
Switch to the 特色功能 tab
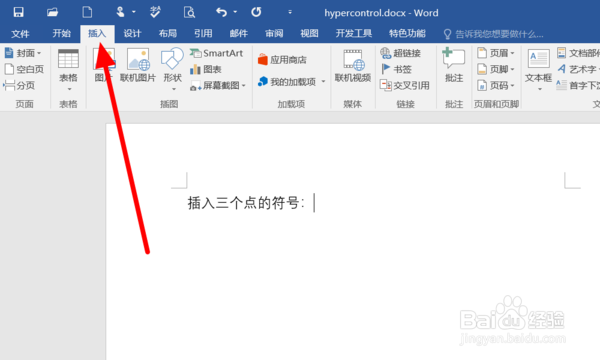click(407, 34)
